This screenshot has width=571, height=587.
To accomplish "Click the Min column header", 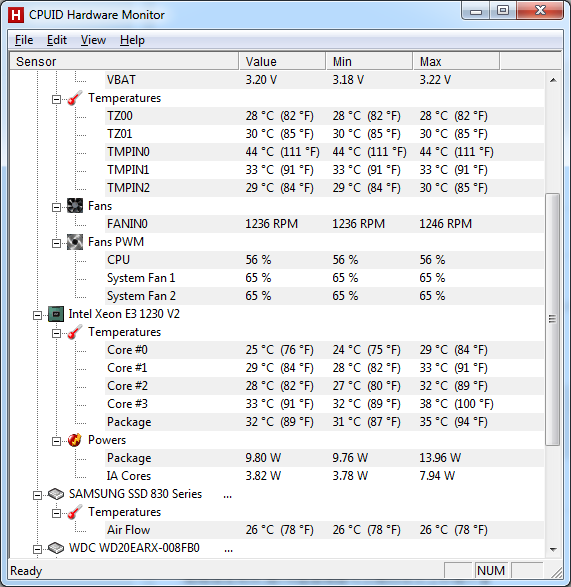I will (369, 61).
